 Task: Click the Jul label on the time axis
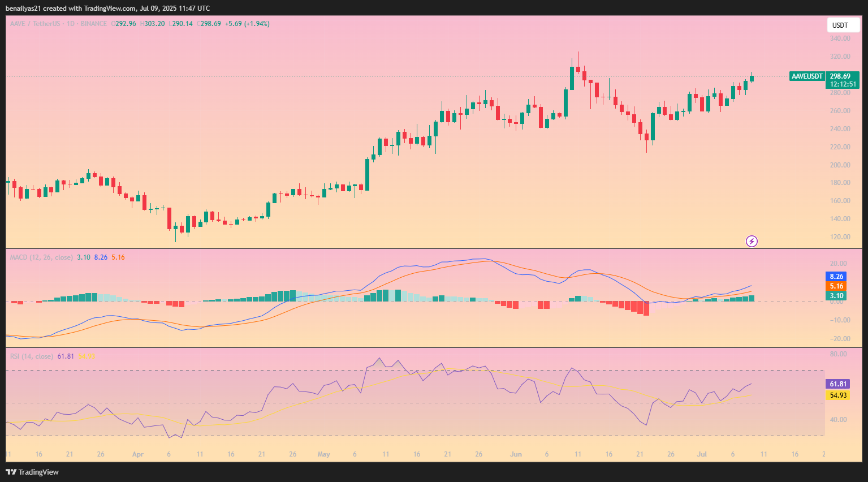click(702, 454)
